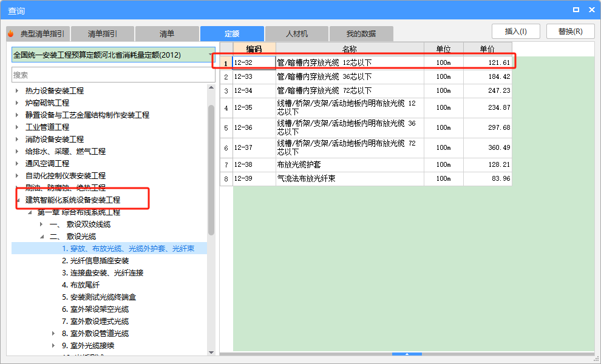Select 通风空调工程 tree item
Viewport: 601px width, 364px height.
47,164
